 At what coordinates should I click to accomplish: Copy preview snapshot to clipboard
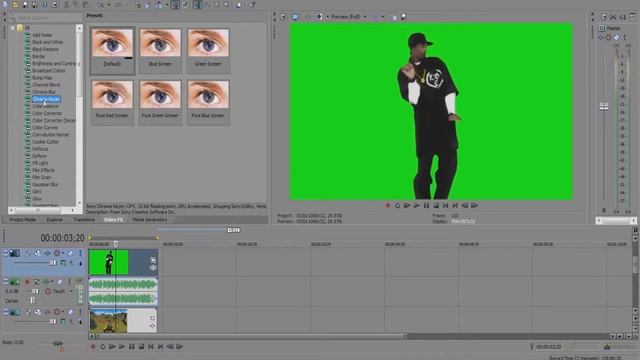pos(394,17)
